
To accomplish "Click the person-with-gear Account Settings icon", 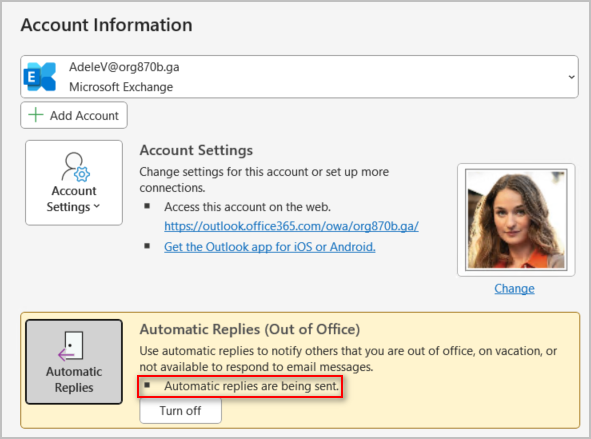I will pos(75,167).
